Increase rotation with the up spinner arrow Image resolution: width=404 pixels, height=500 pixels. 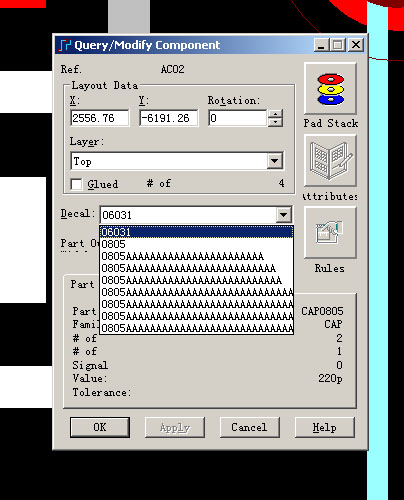tap(275, 114)
